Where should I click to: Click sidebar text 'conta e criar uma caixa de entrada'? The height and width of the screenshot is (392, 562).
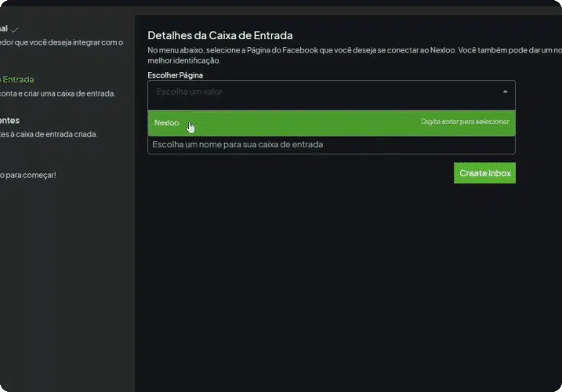[58, 93]
